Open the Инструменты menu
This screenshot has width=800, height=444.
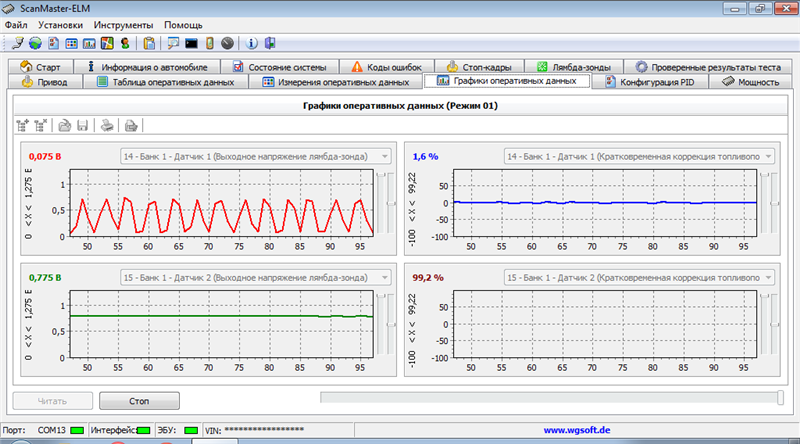click(x=123, y=25)
